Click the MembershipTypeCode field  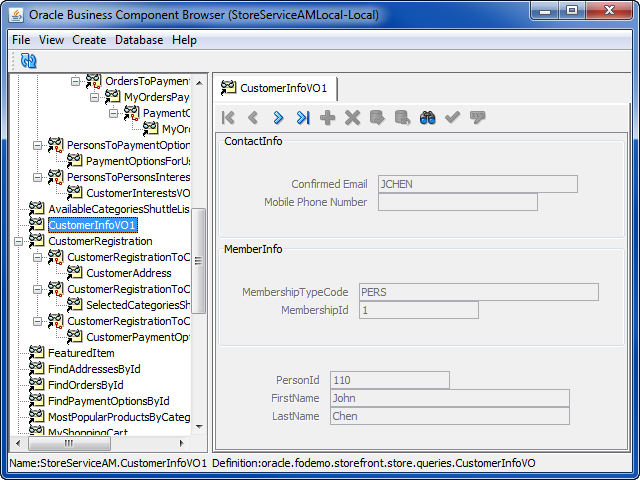(x=479, y=292)
